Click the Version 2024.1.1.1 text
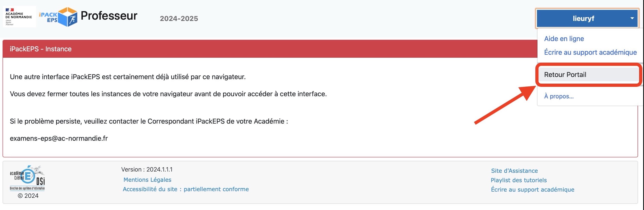The width and height of the screenshot is (644, 210). pyautogui.click(x=147, y=169)
